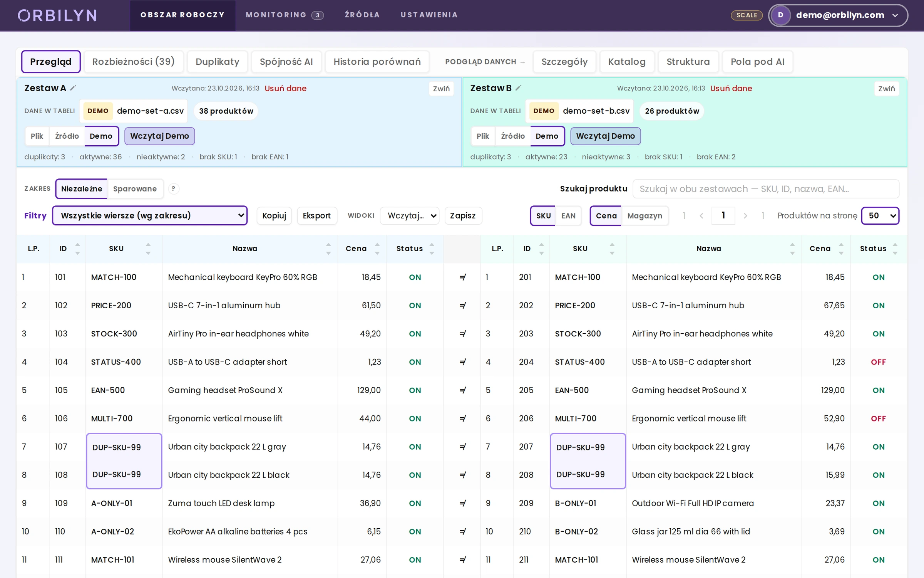Click Usuń dane link in Zestaw B
The width and height of the screenshot is (924, 578).
731,88
